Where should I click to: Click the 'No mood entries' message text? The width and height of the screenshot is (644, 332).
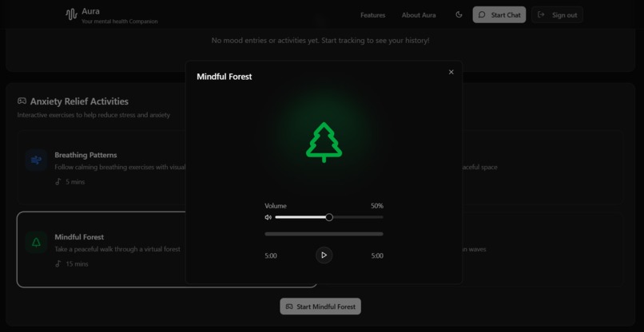pos(320,41)
